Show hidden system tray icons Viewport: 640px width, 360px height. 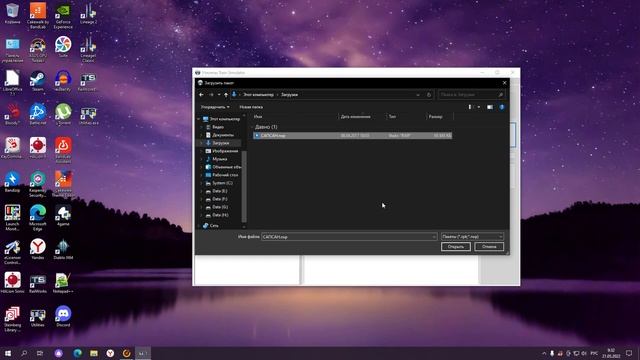pyautogui.click(x=544, y=353)
